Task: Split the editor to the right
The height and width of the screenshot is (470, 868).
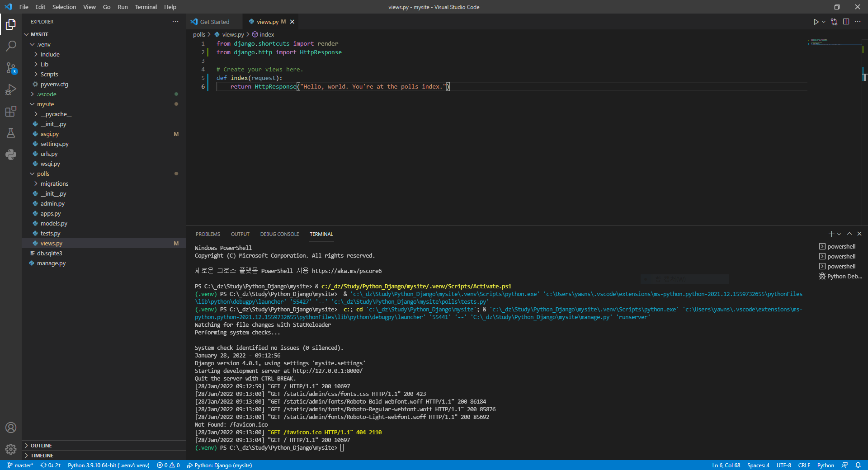Action: [846, 22]
